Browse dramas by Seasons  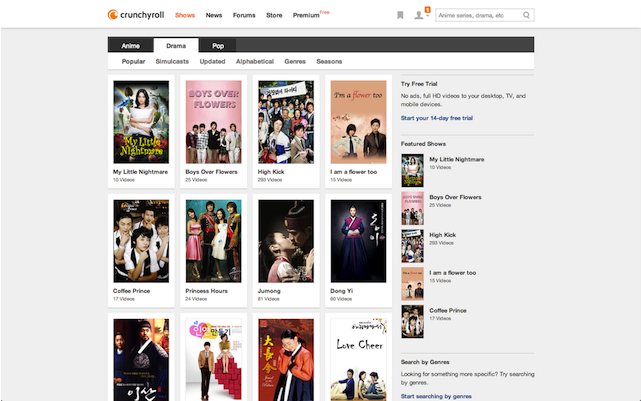coord(329,61)
